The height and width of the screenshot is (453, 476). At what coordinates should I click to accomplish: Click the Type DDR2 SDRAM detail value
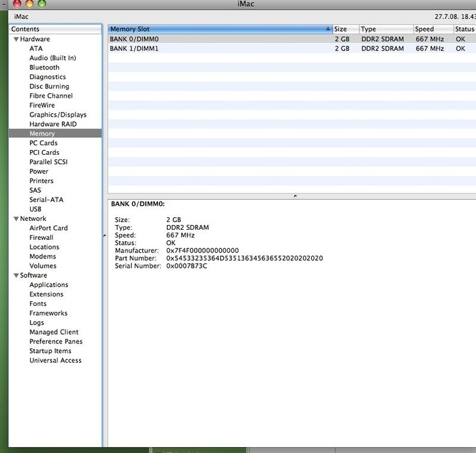(187, 227)
